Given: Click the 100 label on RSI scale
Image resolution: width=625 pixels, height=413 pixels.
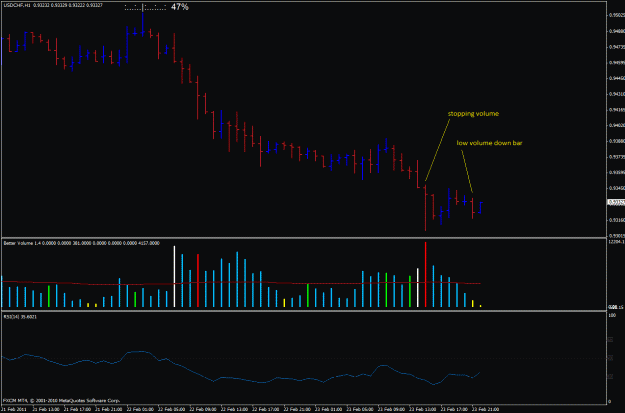Looking at the screenshot, I should point(612,315).
